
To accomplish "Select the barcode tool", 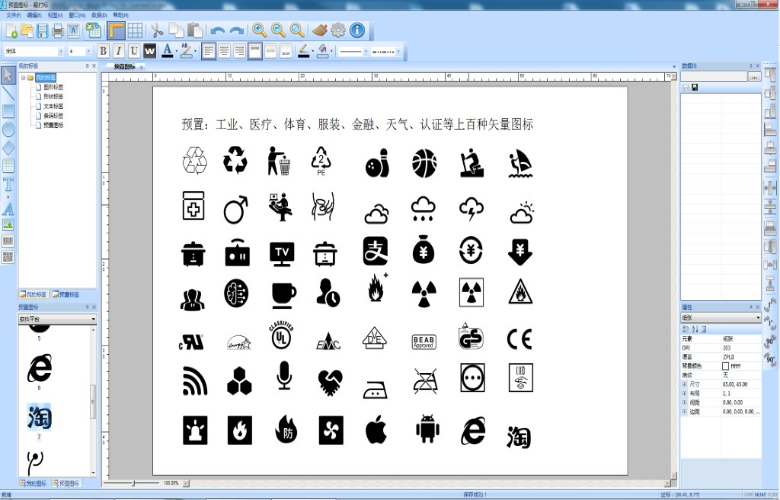I will (x=8, y=241).
